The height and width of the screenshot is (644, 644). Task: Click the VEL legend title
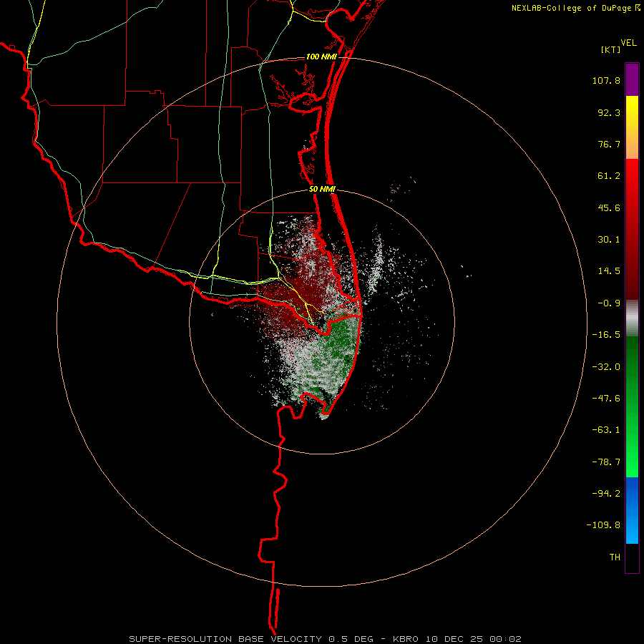628,43
